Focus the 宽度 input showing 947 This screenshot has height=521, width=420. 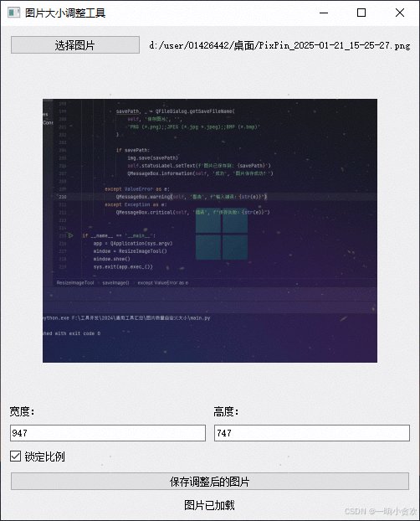(x=108, y=433)
